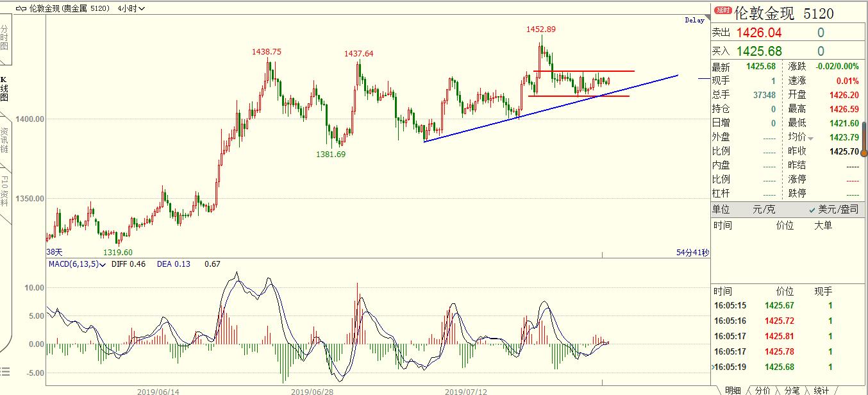Expand the 均价 dropdown arrow

[x=810, y=138]
